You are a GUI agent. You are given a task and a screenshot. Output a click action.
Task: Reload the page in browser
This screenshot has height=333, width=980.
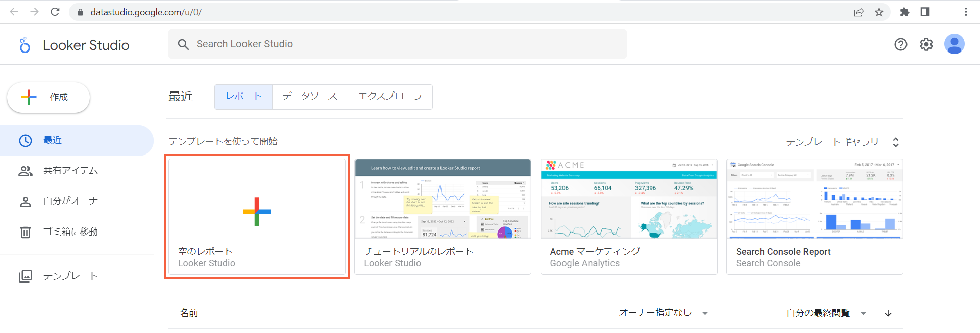[55, 12]
